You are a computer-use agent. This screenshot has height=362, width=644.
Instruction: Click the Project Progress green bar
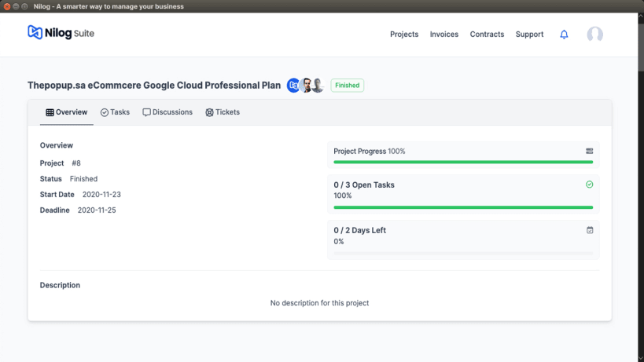[463, 163]
